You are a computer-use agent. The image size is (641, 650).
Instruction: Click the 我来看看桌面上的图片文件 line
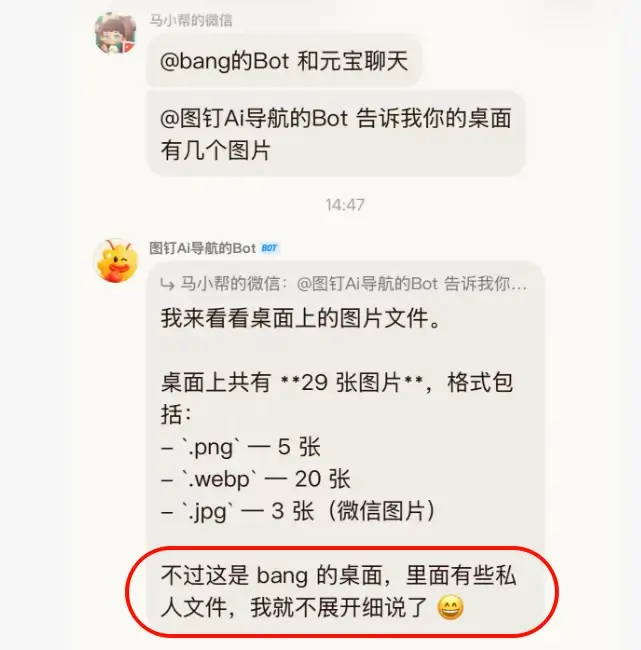pyautogui.click(x=301, y=318)
